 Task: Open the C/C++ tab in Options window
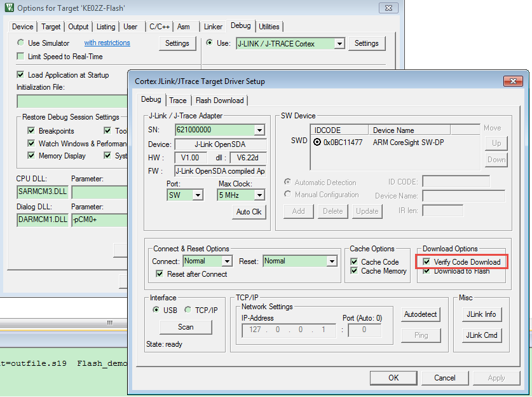click(x=160, y=27)
